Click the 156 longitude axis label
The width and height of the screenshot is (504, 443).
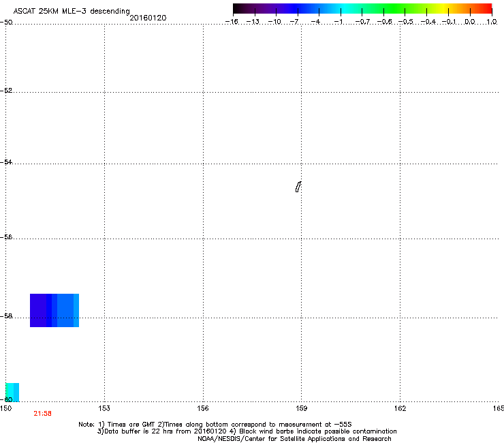[x=203, y=408]
